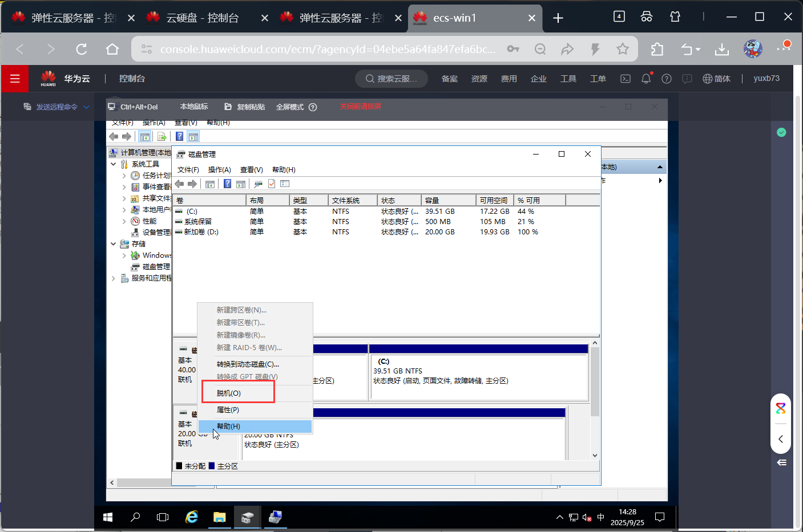Collapse the 系统工具 tree node

pyautogui.click(x=114, y=164)
